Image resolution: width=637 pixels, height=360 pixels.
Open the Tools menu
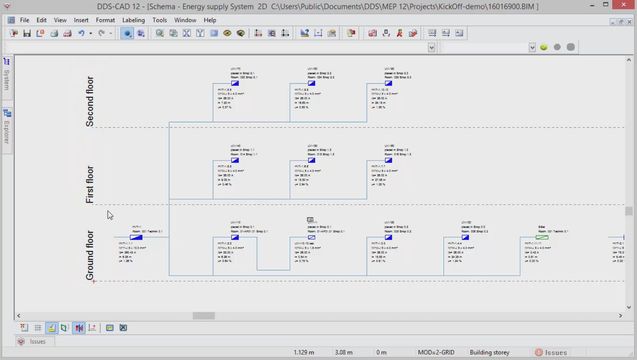160,20
